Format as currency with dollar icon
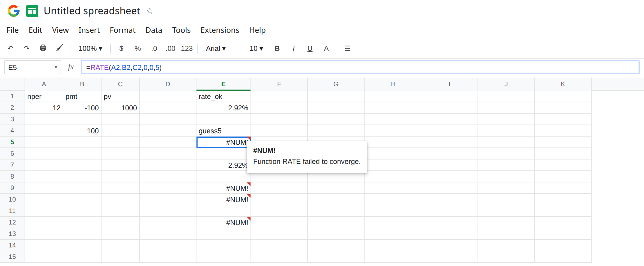The height and width of the screenshot is (266, 644). (x=121, y=49)
